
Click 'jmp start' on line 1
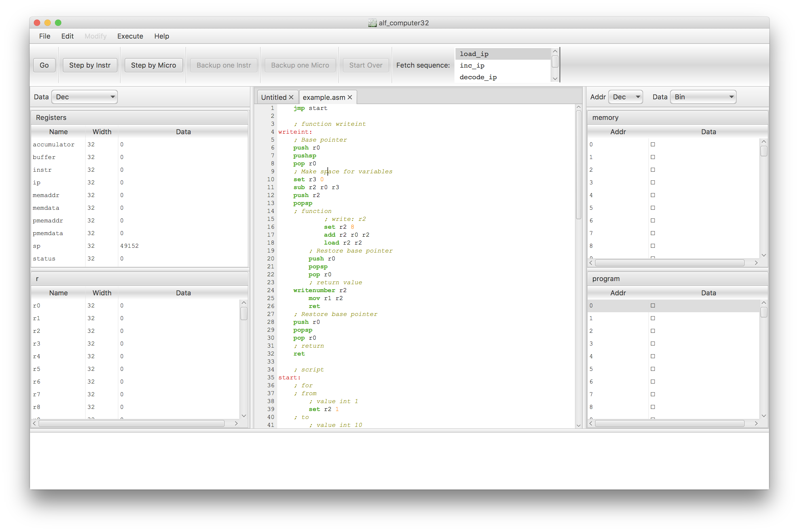click(x=310, y=108)
